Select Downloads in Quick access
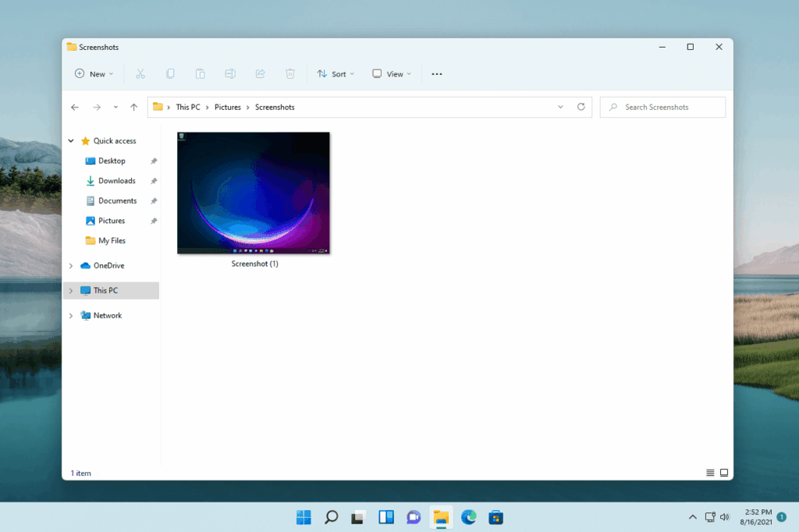 116,181
